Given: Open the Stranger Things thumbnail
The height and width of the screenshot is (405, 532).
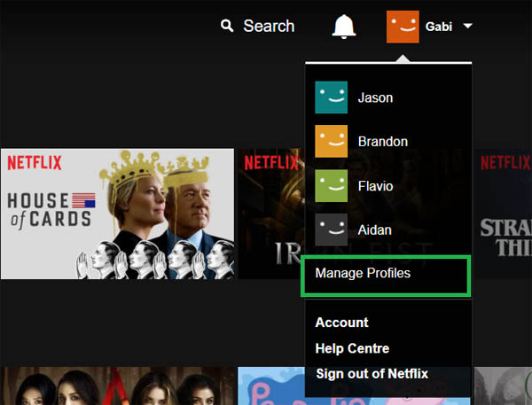Looking at the screenshot, I should click(x=503, y=214).
